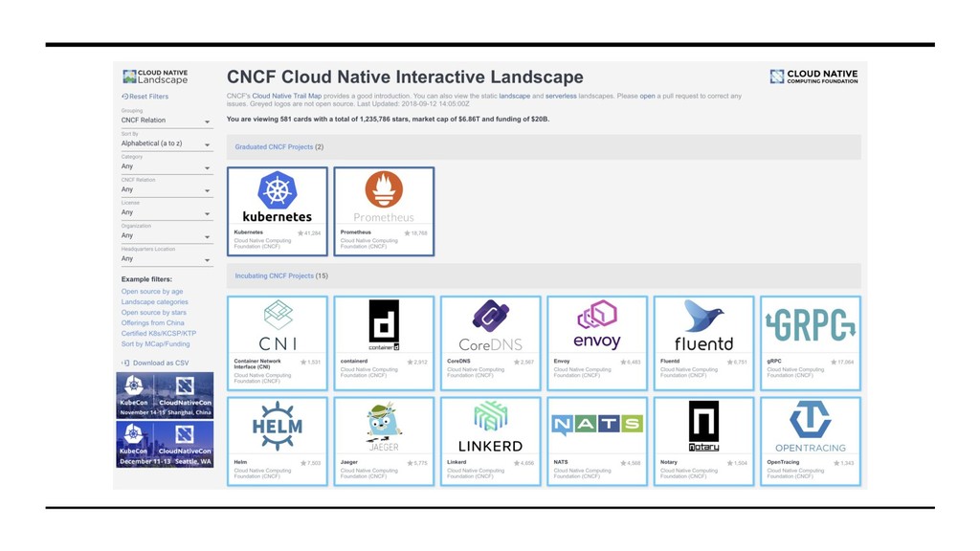Screen dimensions: 980x551
Task: Click the Cloud Native Computing Foundation logo
Action: (x=813, y=77)
